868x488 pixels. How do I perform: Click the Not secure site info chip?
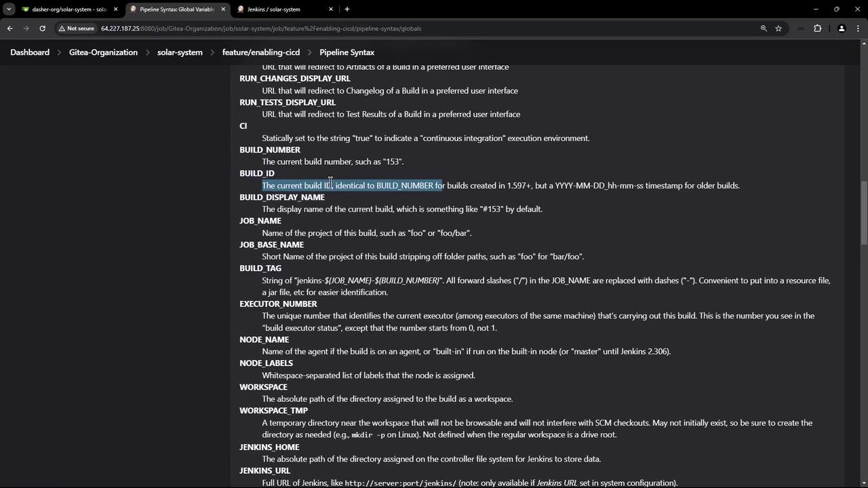coord(76,28)
